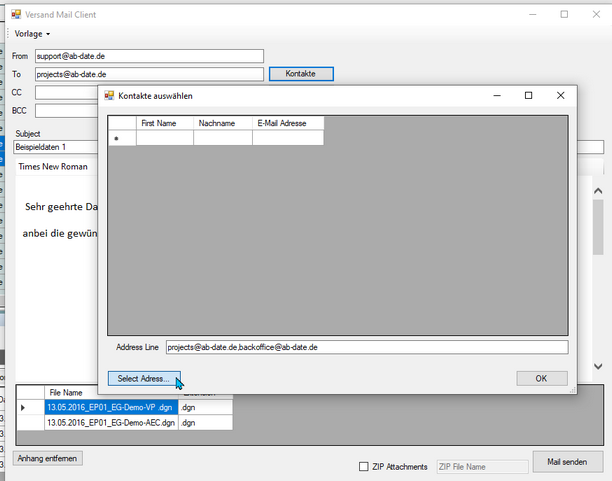This screenshot has width=612, height=481.
Task: Click the empty First Name cell
Action: pos(165,138)
